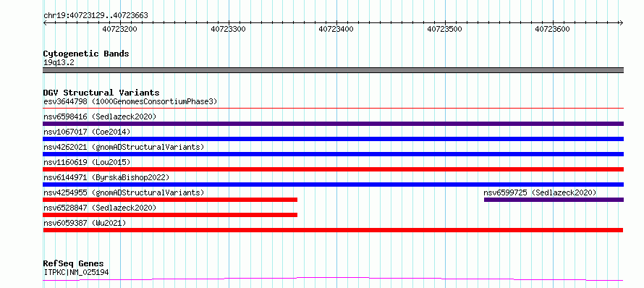Click ruler position 40723200
Image resolution: width=644 pixels, height=288 pixels.
point(120,29)
